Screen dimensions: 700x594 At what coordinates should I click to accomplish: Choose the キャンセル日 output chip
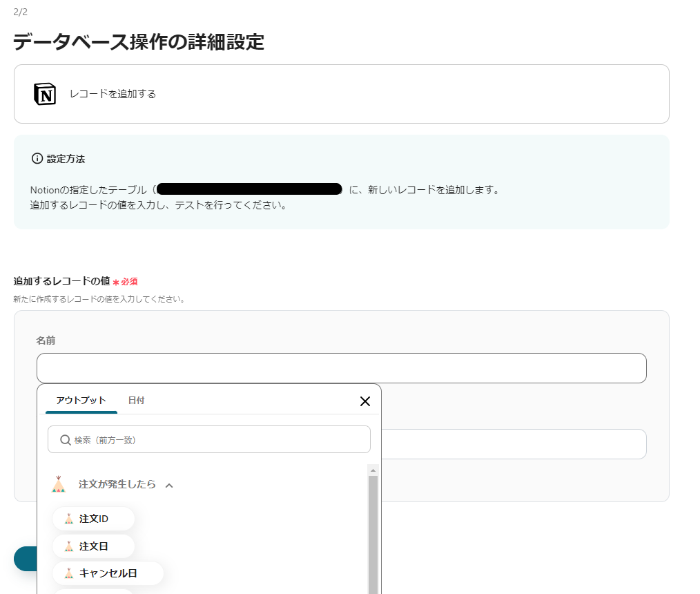coord(108,573)
